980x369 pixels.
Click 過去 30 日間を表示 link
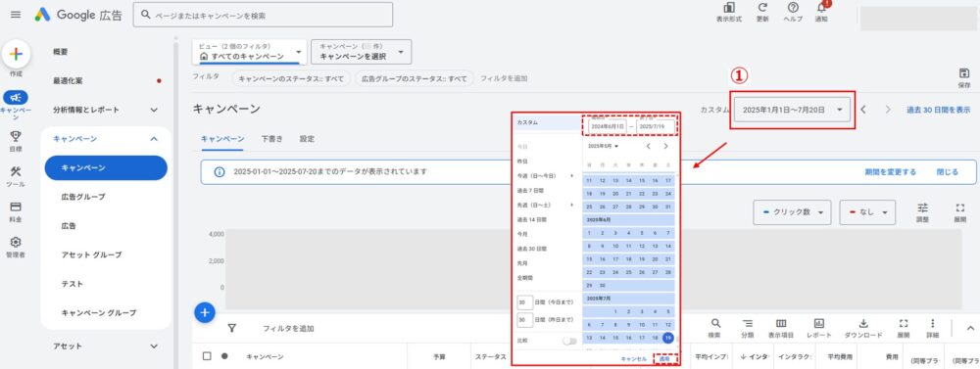[938, 110]
